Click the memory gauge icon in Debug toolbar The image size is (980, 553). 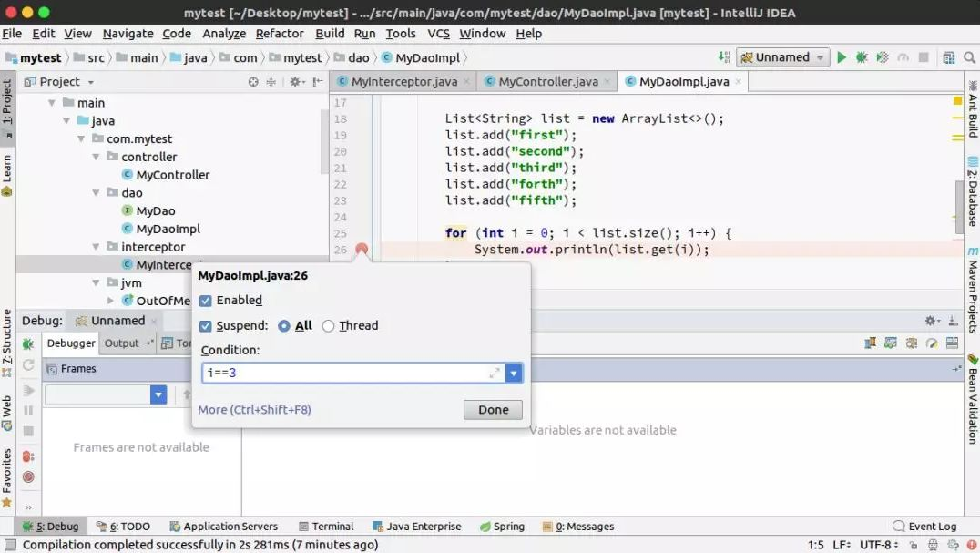(932, 343)
